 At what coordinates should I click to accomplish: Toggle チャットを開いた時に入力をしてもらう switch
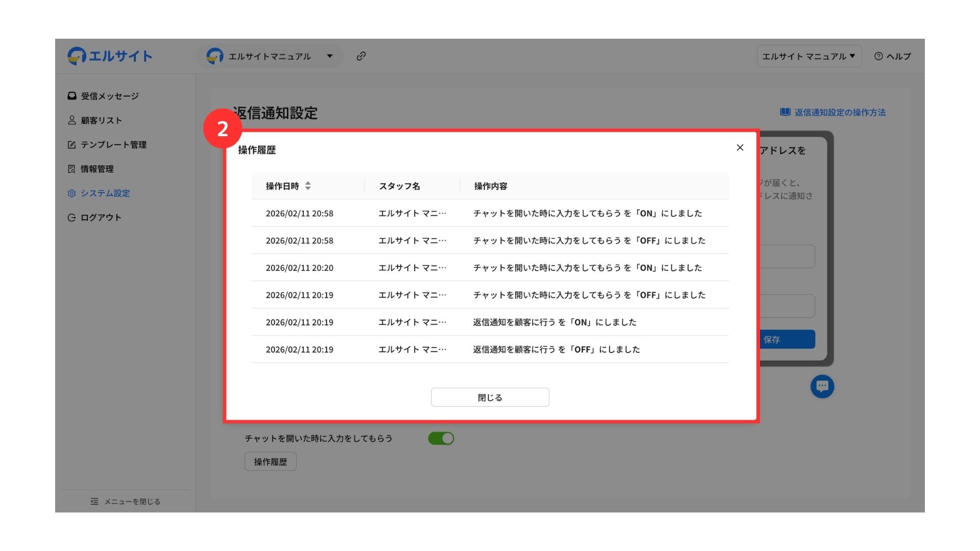coord(441,438)
